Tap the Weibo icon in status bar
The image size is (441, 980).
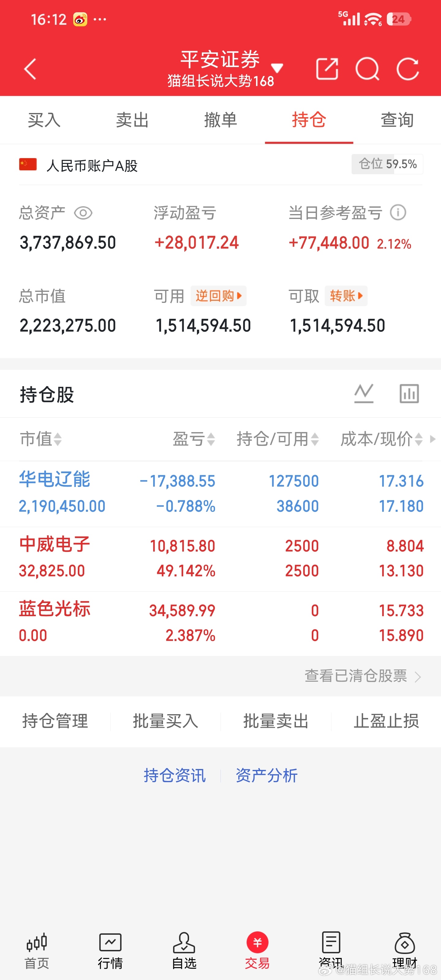(80, 19)
